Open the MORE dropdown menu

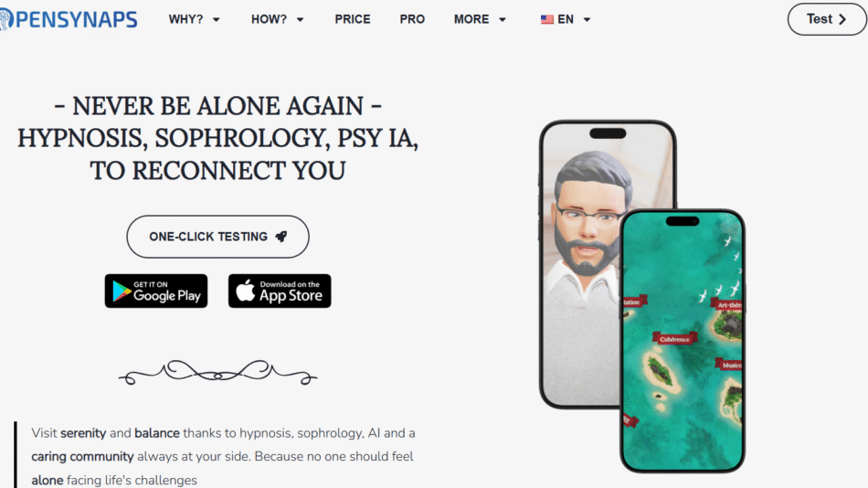coord(480,19)
